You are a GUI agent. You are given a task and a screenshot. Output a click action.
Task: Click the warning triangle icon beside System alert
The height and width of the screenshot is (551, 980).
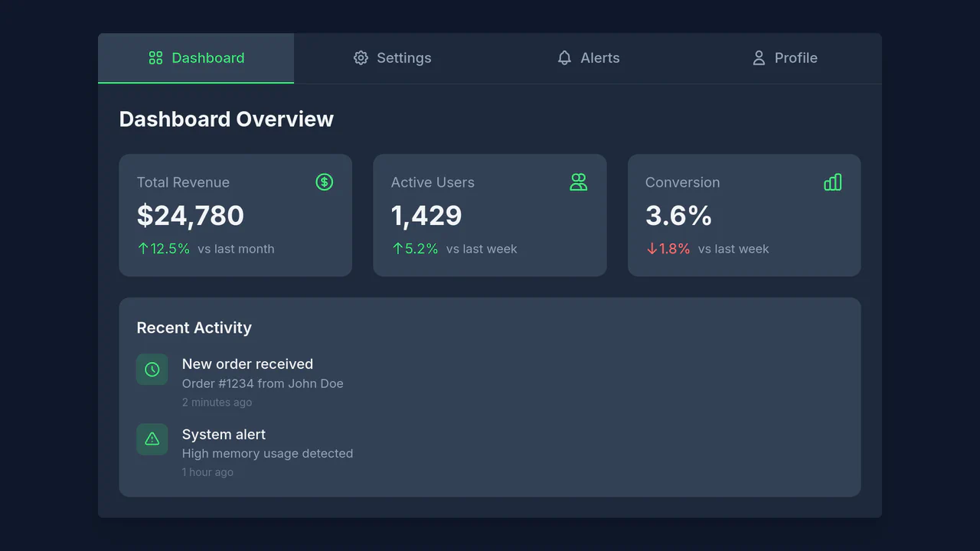pyautogui.click(x=152, y=439)
